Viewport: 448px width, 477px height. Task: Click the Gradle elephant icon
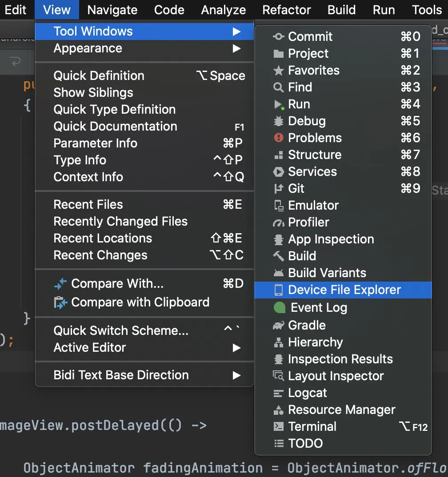(x=279, y=326)
